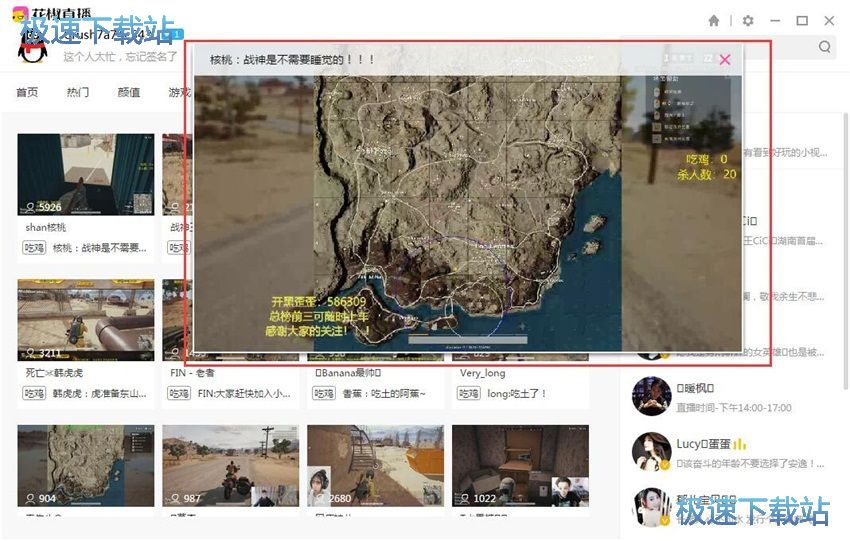Image resolution: width=850 pixels, height=541 pixels.
Task: Click the right sidebar vertical scrollbar
Action: 845,250
